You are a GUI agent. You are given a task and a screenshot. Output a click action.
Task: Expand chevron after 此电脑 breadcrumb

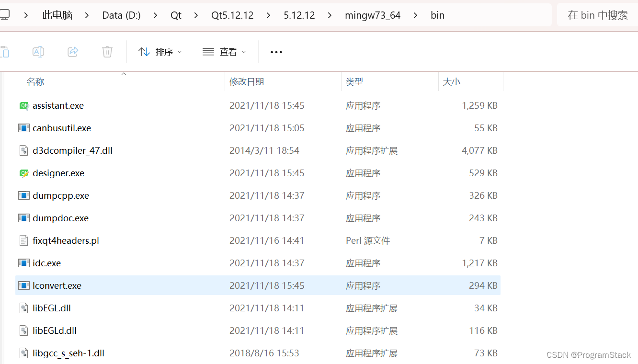[x=87, y=15]
